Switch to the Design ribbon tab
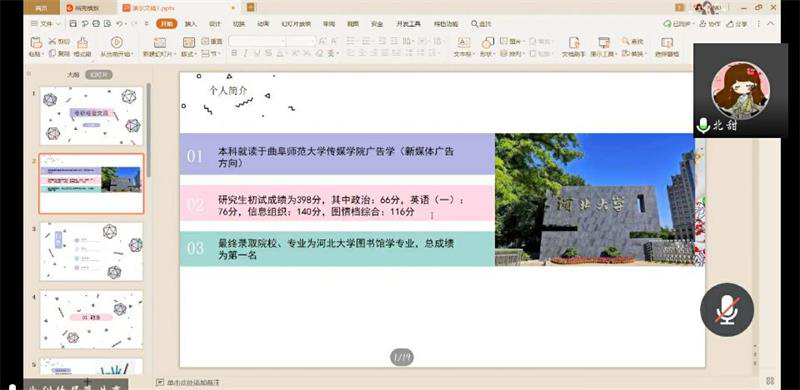The width and height of the screenshot is (800, 390). pyautogui.click(x=215, y=23)
